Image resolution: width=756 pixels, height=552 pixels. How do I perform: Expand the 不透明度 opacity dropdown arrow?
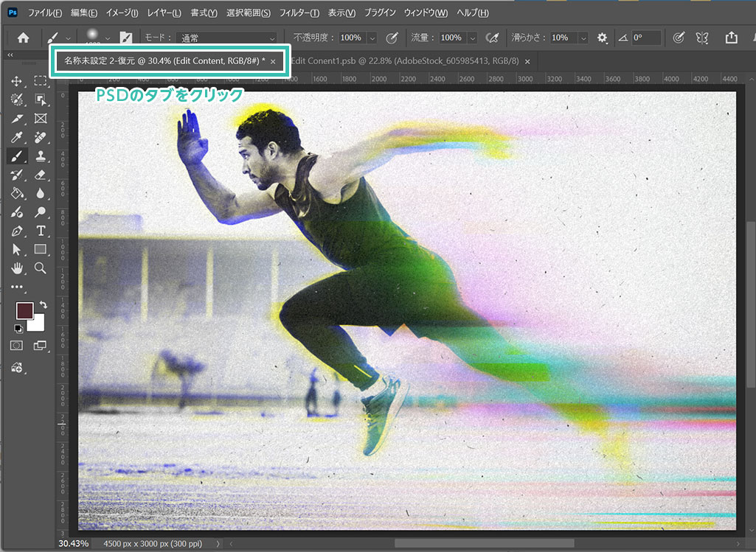coord(371,38)
